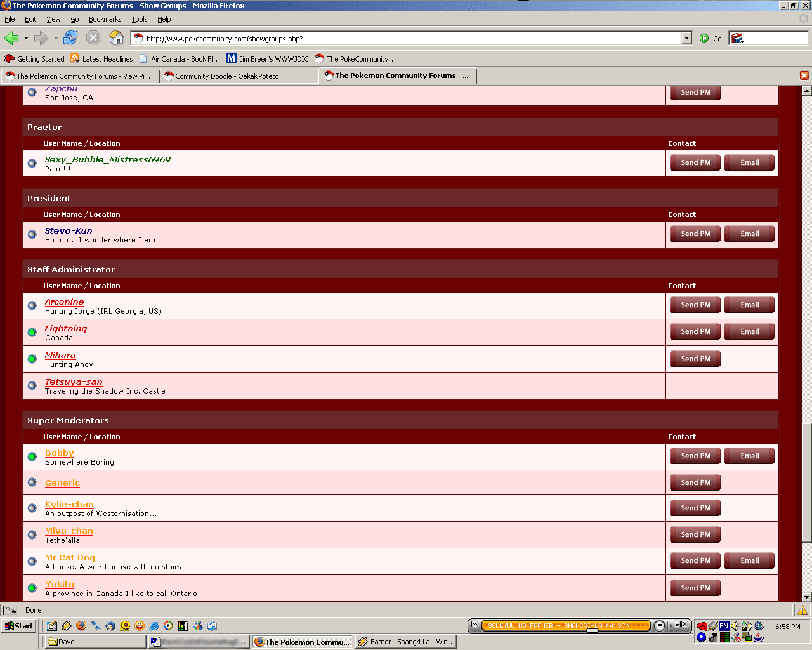Launch Windows Media Player from Quick Launch

pos(168,626)
